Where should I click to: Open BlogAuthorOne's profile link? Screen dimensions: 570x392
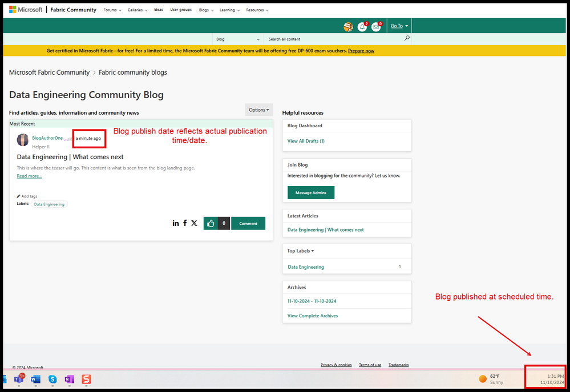pyautogui.click(x=47, y=138)
